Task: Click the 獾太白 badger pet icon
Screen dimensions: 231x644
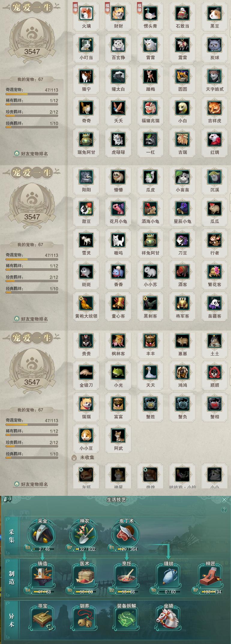Action: pos(118,77)
